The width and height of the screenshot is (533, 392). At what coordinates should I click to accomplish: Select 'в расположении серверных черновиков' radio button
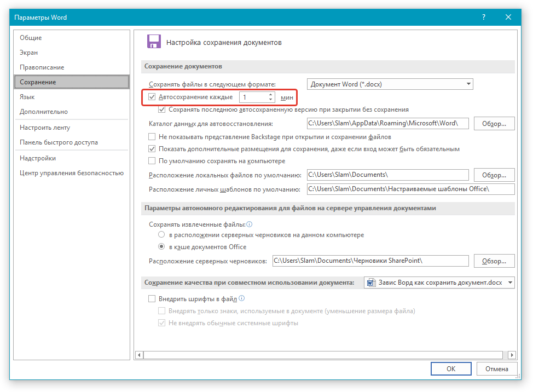pyautogui.click(x=162, y=234)
